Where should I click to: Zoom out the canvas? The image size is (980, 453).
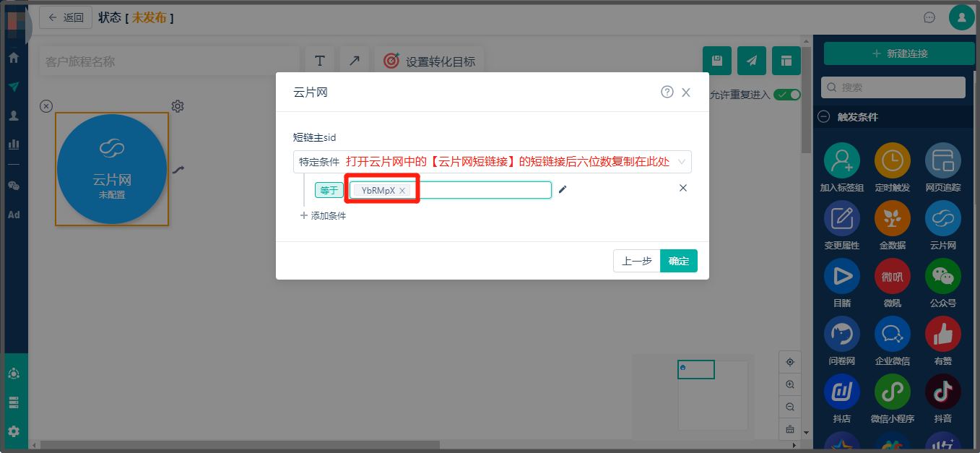click(x=790, y=407)
